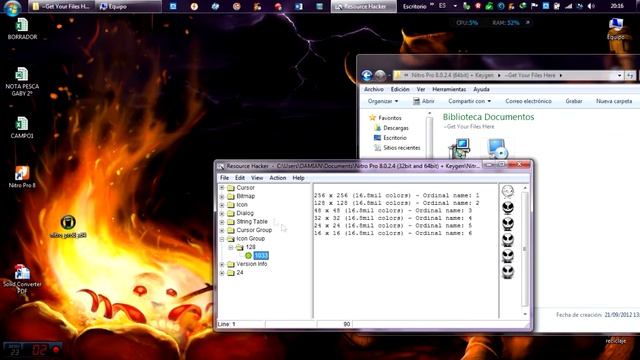Expand the 24 resource tree node
The image size is (640, 360).
tap(222, 273)
